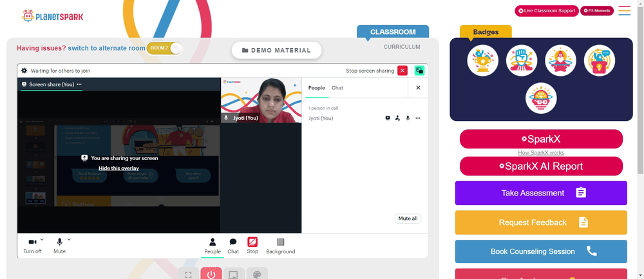Open Jyoti's more options ellipsis in People list
Image resolution: width=644 pixels, height=279 pixels.
(418, 118)
